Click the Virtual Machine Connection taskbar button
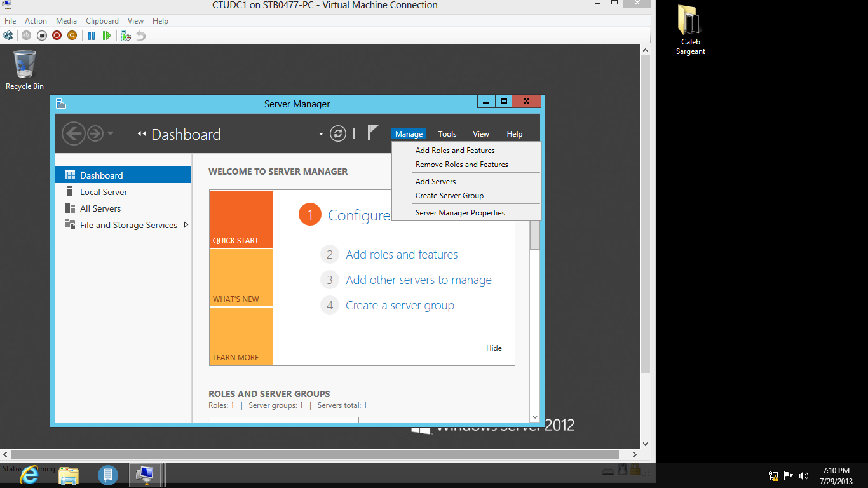The height and width of the screenshot is (488, 868). coord(146,475)
